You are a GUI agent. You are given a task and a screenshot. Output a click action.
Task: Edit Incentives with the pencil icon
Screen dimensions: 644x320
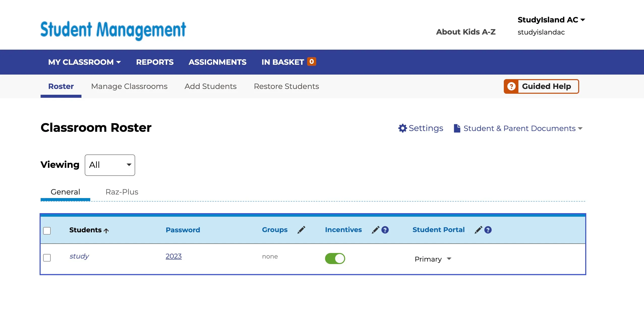(375, 230)
